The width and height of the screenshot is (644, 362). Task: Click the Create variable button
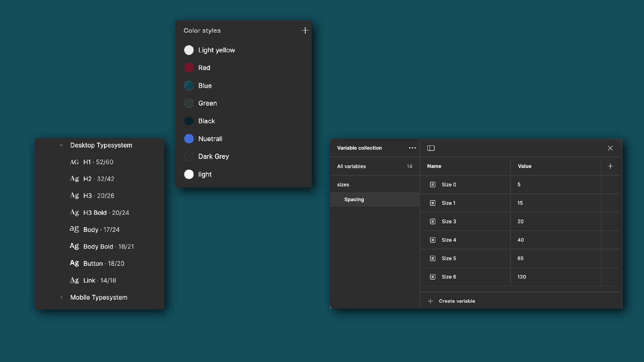[451, 301]
